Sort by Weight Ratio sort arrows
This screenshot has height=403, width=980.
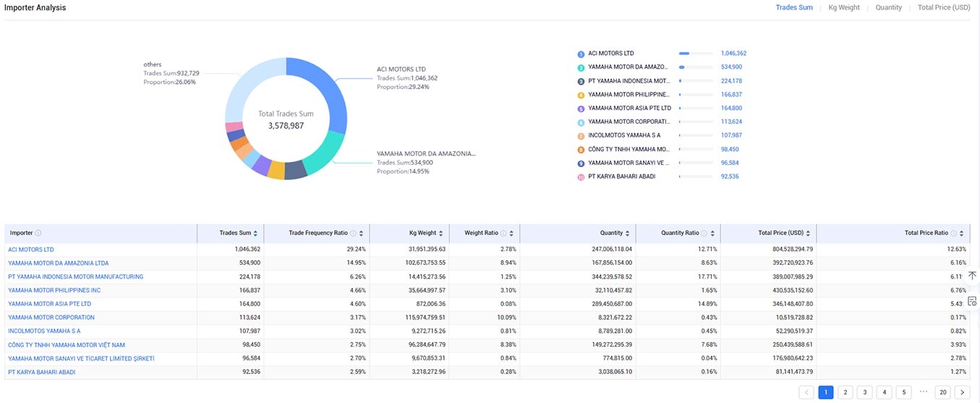[511, 233]
